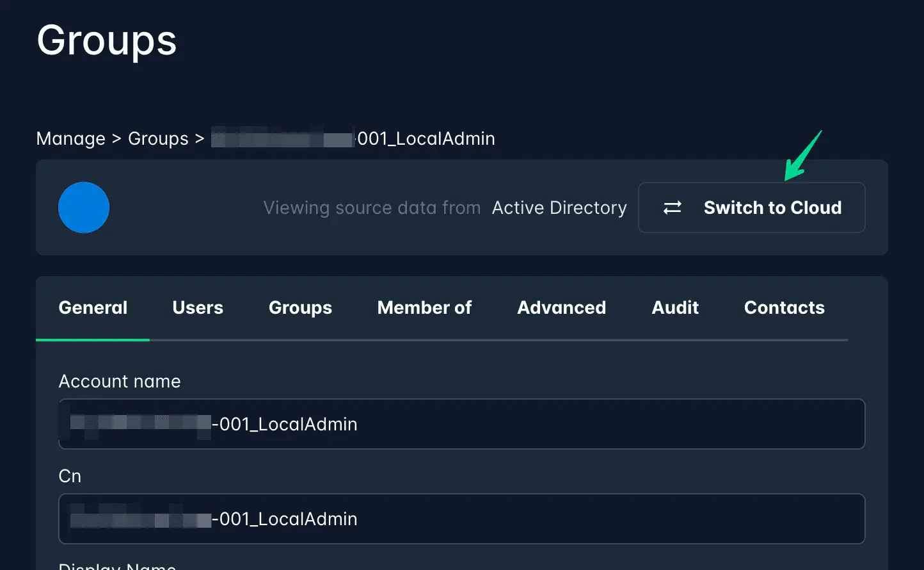Open the Member of tab

click(x=424, y=308)
